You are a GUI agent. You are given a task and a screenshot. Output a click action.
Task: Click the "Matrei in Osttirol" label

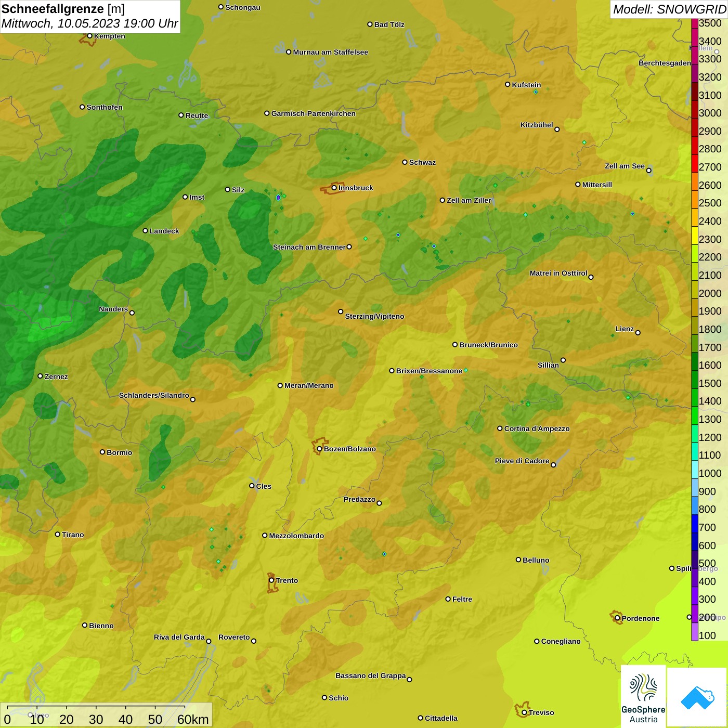(x=558, y=273)
